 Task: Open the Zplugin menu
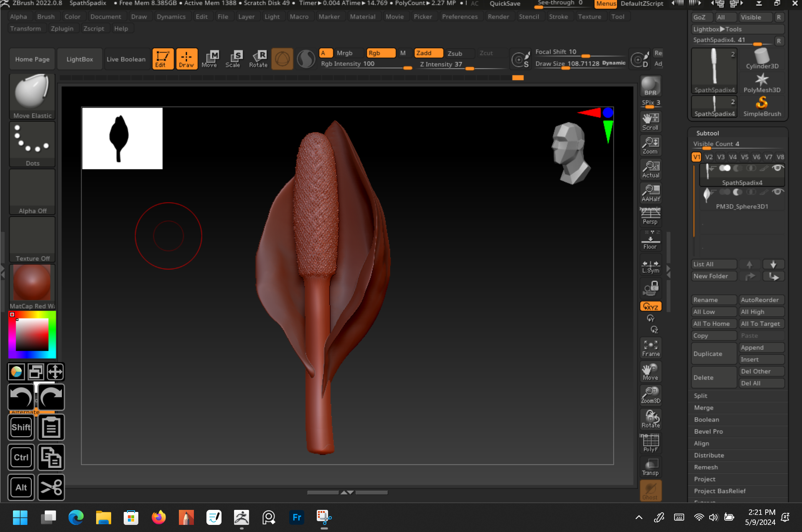(62, 28)
